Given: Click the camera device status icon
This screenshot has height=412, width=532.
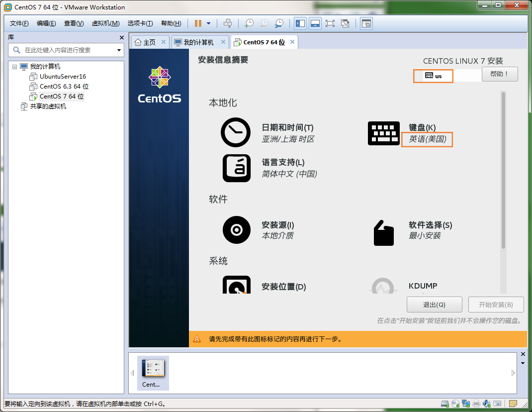Looking at the screenshot, I should [497, 404].
